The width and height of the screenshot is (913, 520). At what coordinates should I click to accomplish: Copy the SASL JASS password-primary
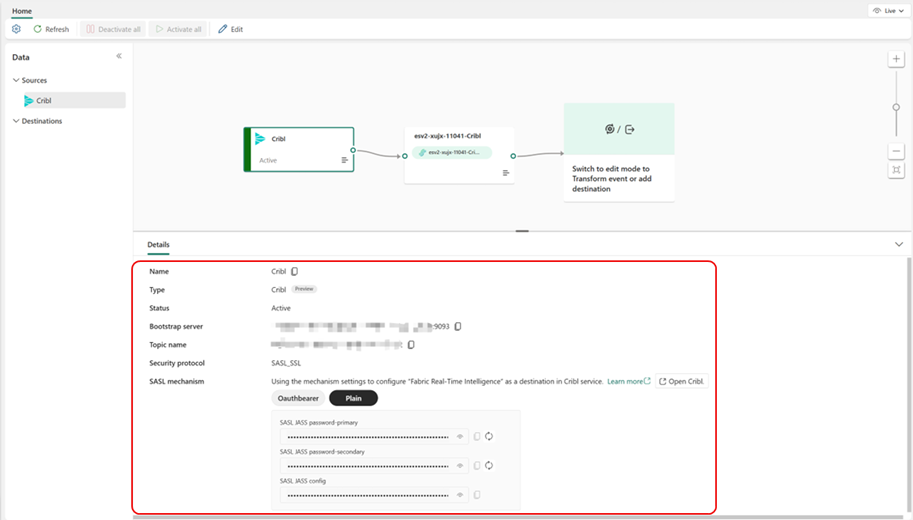point(477,436)
